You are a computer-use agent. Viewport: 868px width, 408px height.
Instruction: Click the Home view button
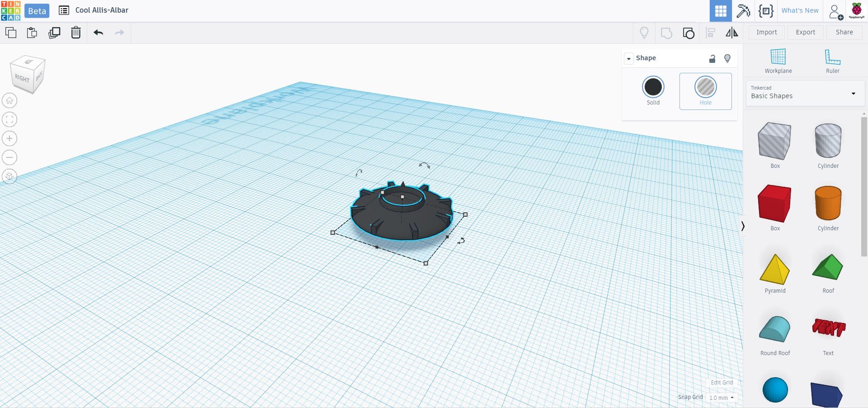coord(9,100)
